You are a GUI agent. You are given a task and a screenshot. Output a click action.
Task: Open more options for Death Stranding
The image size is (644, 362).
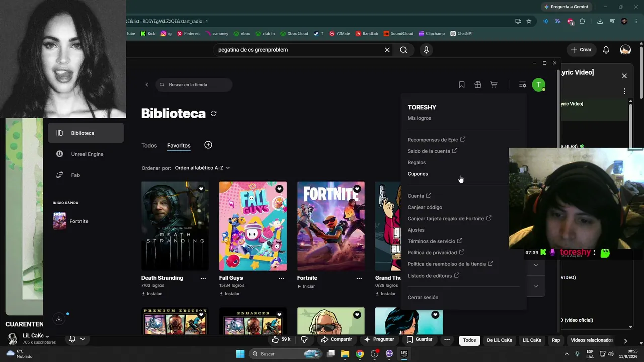pyautogui.click(x=203, y=278)
